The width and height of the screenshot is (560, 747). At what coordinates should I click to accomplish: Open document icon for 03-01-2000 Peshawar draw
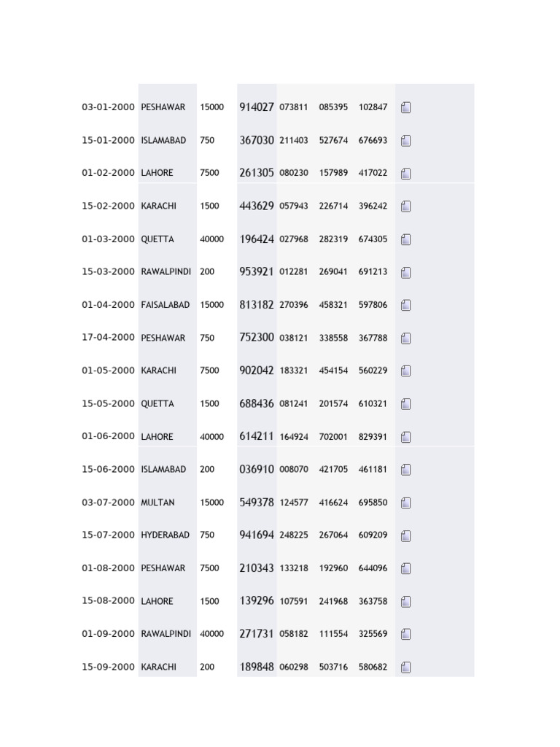pyautogui.click(x=405, y=108)
